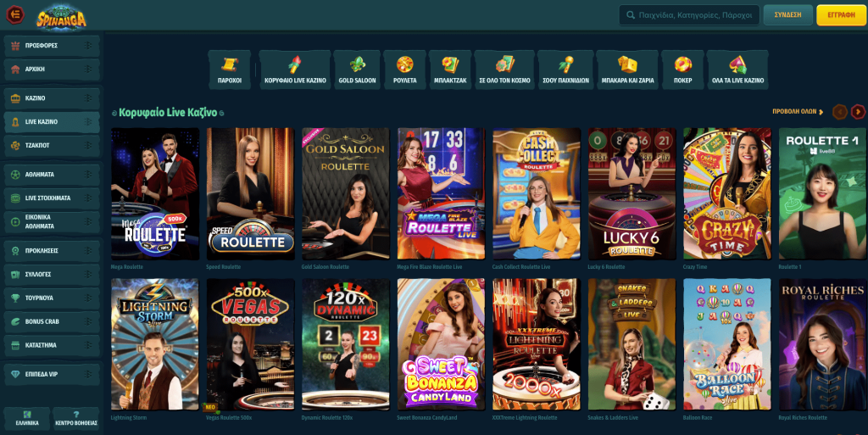Viewport: 868px width, 435px height.
Task: Collapse sidebar with the red back icon
Action: [x=15, y=14]
